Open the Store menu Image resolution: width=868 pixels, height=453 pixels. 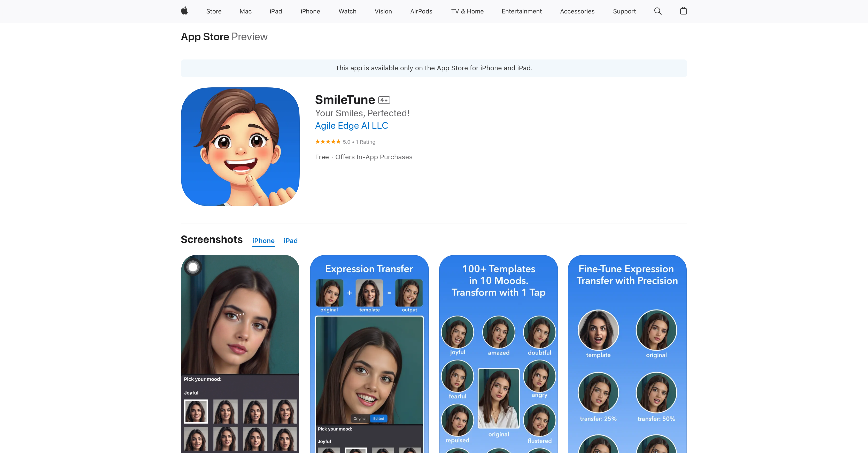pos(214,11)
